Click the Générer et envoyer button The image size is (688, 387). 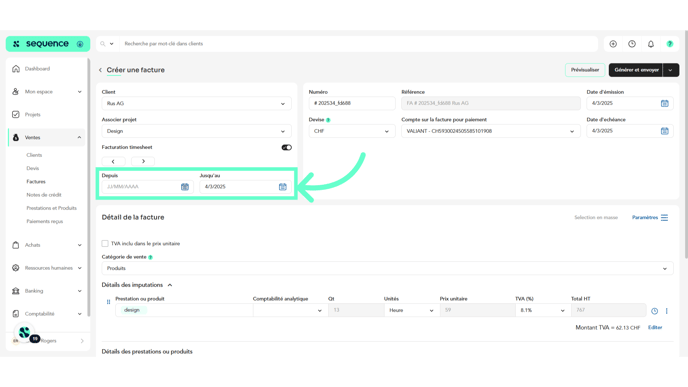[x=636, y=70]
